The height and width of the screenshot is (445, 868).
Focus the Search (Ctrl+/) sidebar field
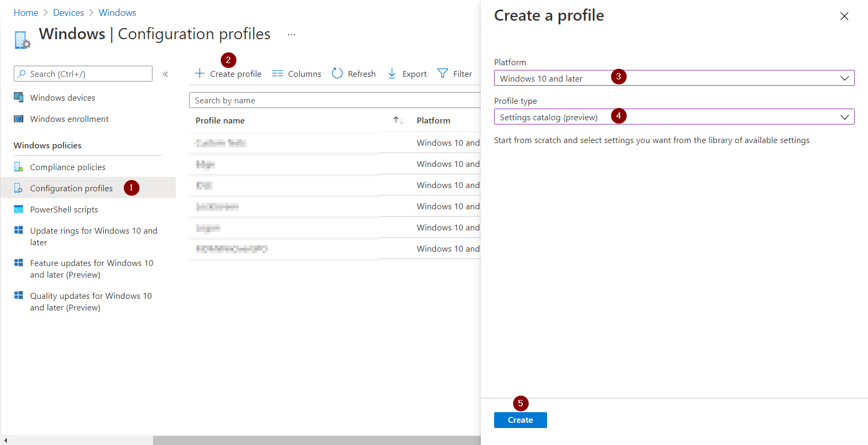click(83, 74)
